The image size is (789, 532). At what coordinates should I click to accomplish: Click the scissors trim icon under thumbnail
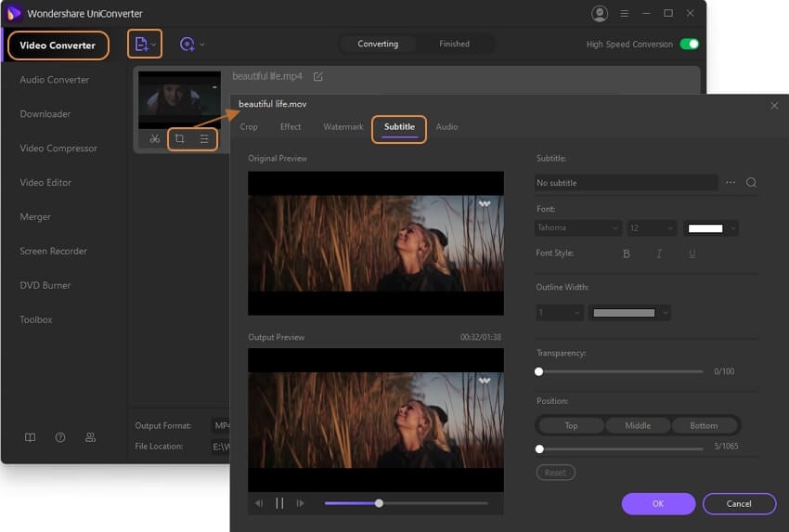[x=155, y=139]
